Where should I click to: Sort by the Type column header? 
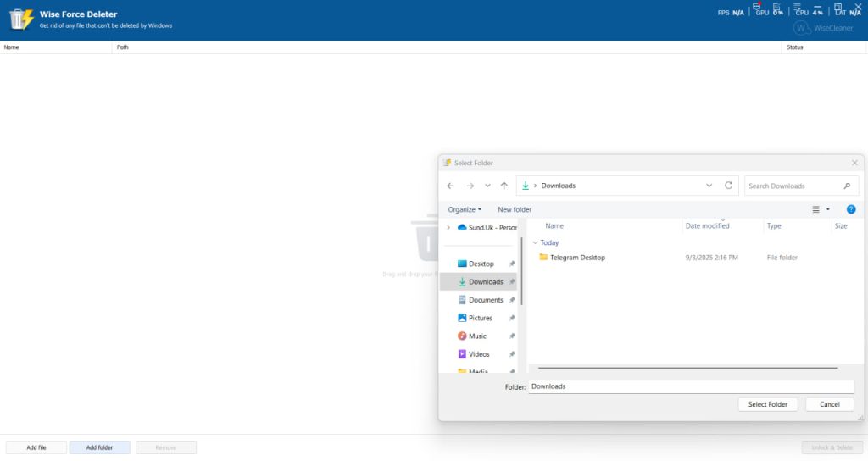point(774,225)
